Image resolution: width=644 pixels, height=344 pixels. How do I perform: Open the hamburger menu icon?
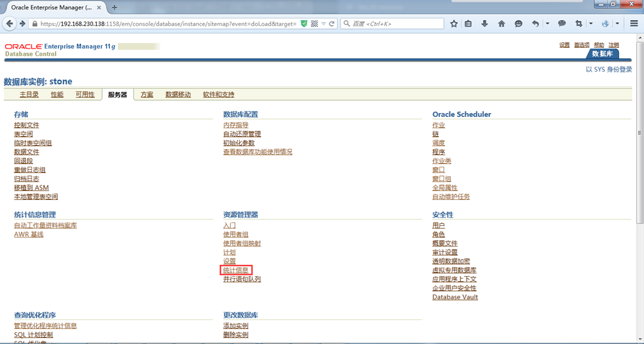coord(634,24)
